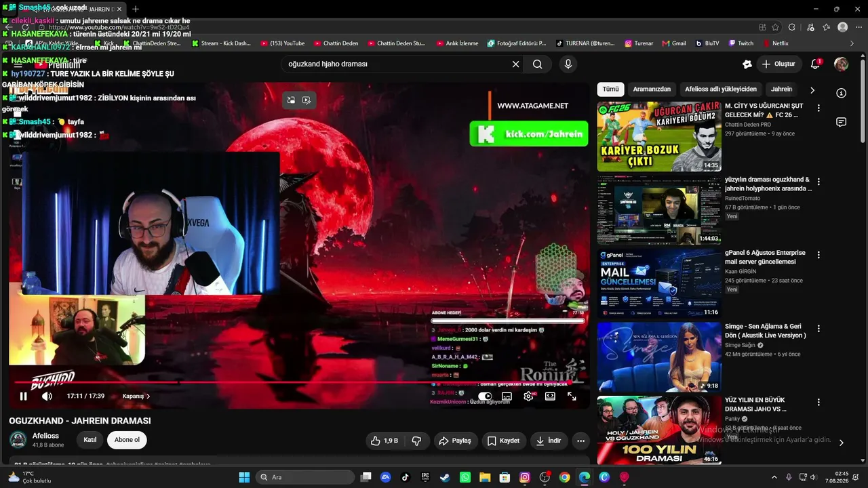Viewport: 868px width, 488px height.
Task: Run the YouTube search magnifier
Action: tap(538, 64)
